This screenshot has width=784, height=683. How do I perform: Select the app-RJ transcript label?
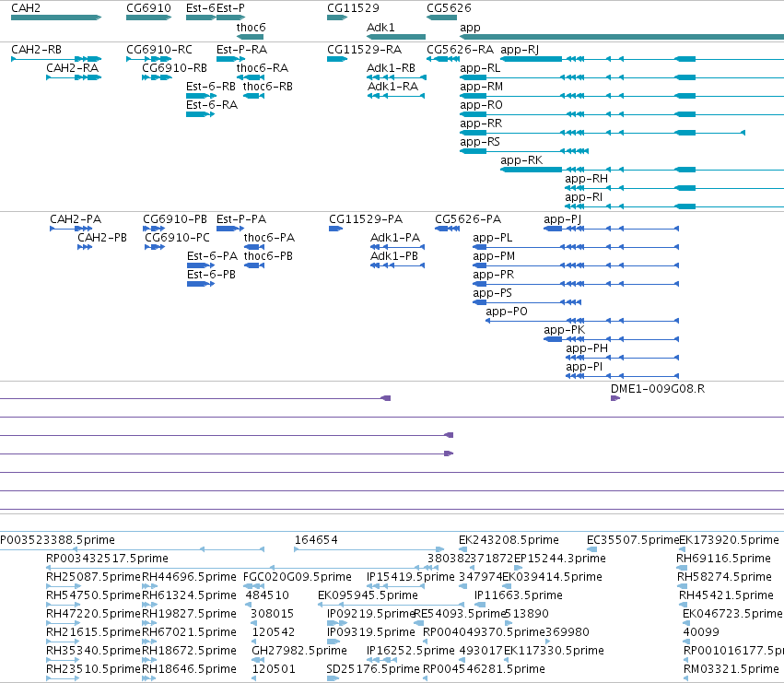tap(520, 50)
